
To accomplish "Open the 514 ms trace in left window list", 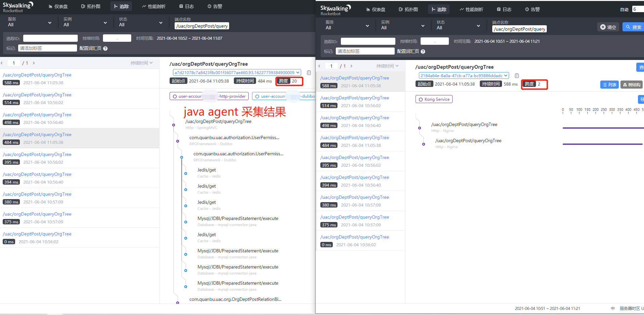I will pyautogui.click(x=79, y=98).
